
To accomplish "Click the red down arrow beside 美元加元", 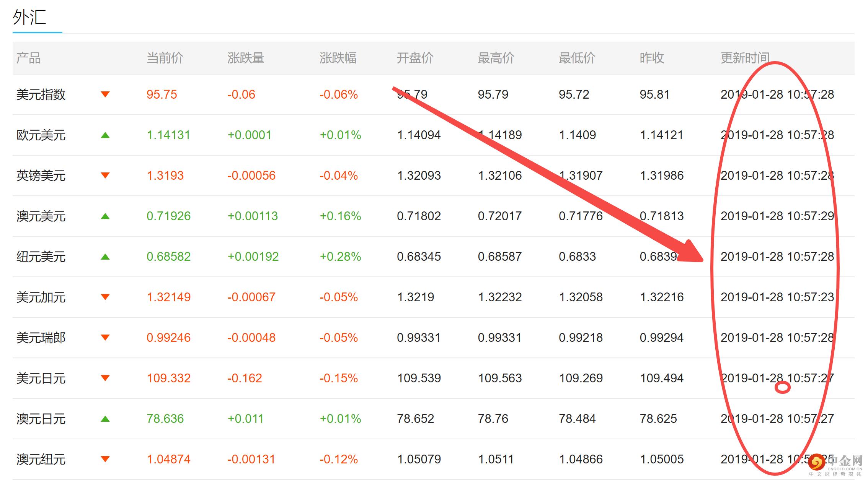I will [x=105, y=297].
